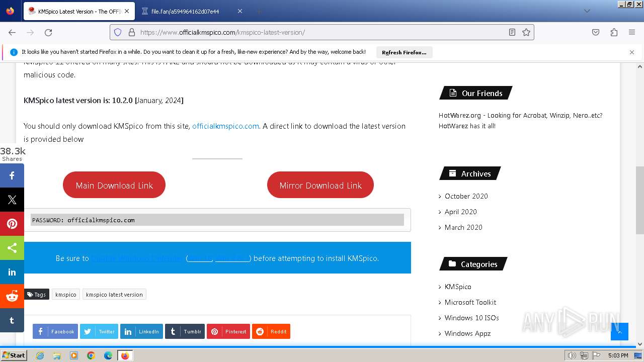Image resolution: width=644 pixels, height=362 pixels.
Task: Open a new browser tab
Action: 259,11
